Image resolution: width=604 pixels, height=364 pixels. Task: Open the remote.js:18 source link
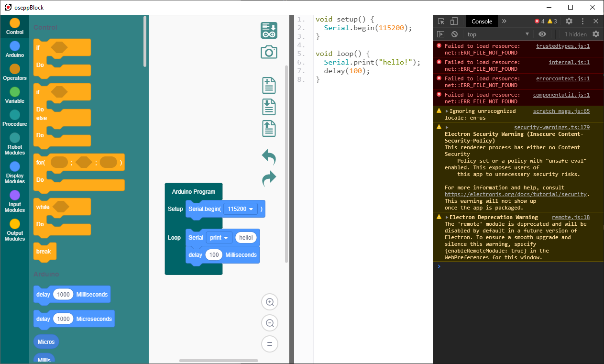(x=571, y=217)
